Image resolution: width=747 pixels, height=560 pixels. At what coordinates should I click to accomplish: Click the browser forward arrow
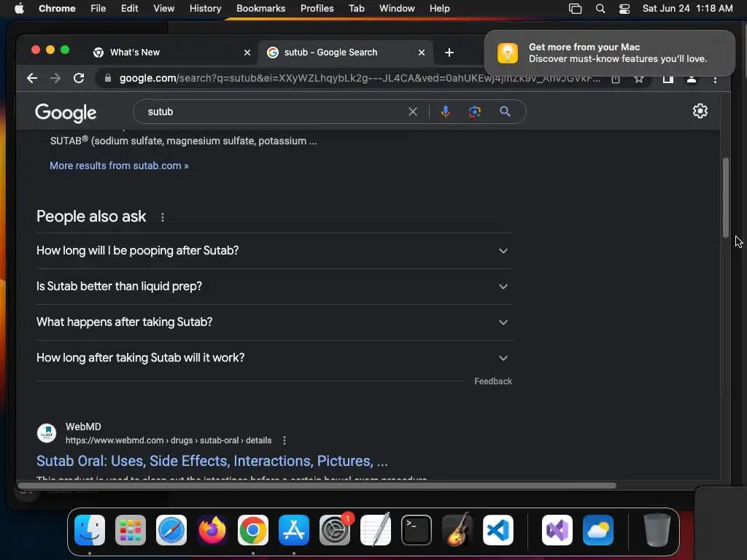pos(55,78)
